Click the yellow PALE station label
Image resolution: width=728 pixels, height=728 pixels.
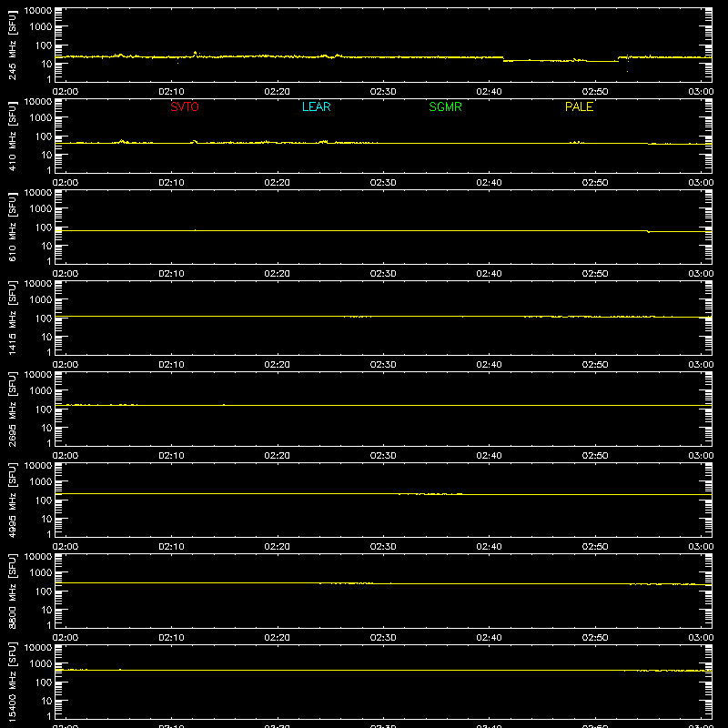pyautogui.click(x=579, y=106)
